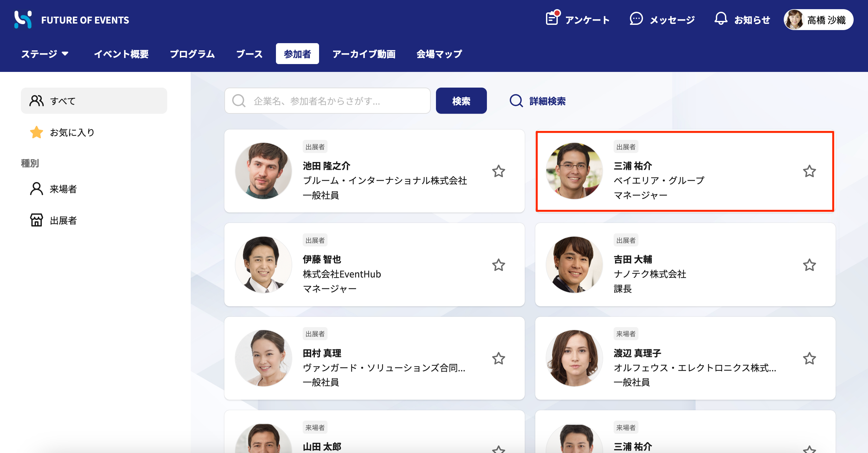Favorite 渡辺 真理子 with star

809,358
